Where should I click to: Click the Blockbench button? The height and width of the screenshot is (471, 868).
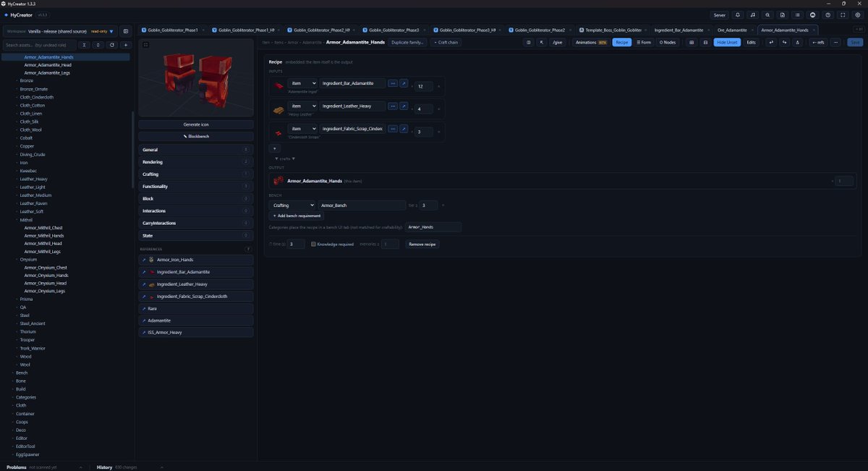[196, 136]
